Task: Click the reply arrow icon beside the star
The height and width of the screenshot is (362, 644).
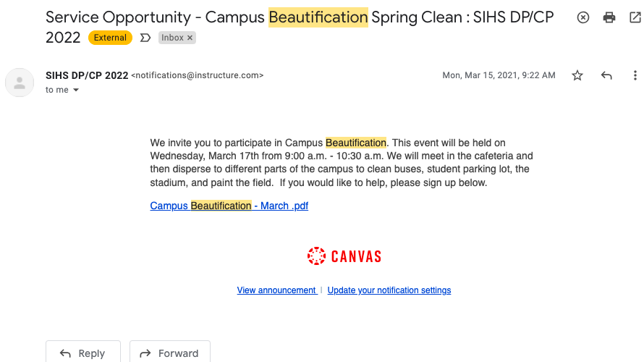Action: (606, 75)
